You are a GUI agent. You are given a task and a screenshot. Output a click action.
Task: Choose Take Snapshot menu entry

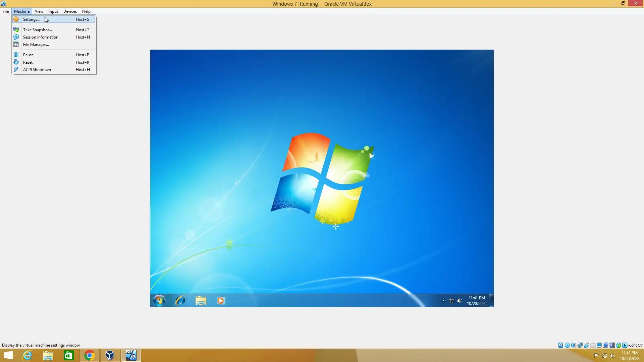[x=37, y=30]
